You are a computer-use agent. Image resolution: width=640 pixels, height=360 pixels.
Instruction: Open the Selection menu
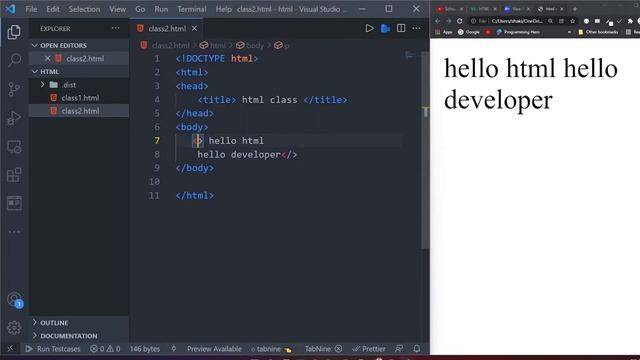(x=84, y=9)
